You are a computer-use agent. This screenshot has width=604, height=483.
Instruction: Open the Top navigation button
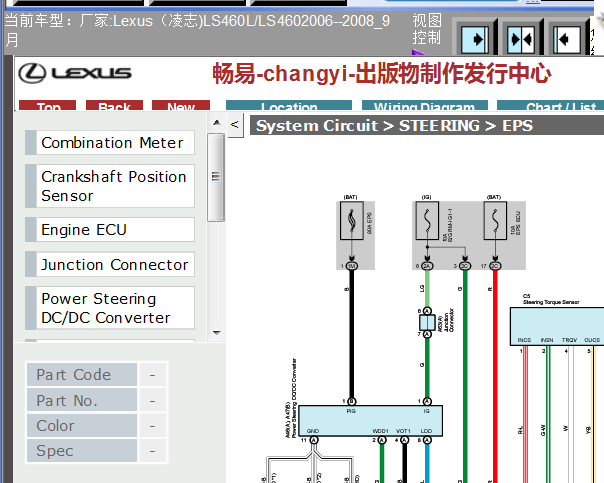coord(47,105)
